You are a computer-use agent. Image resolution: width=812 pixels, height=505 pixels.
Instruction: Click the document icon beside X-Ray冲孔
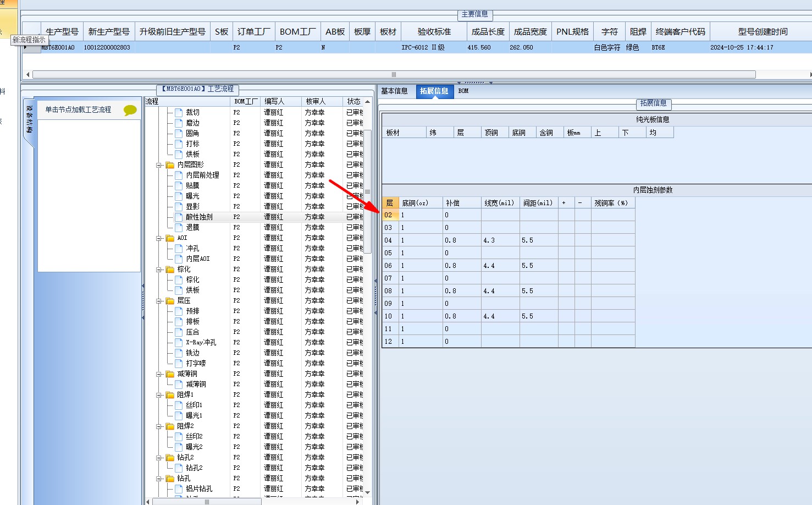point(179,342)
